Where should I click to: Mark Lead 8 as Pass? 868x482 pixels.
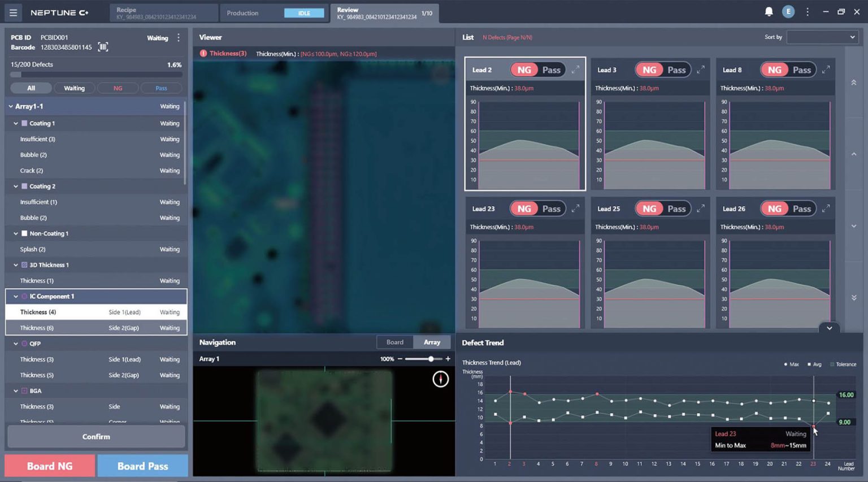[x=801, y=70]
